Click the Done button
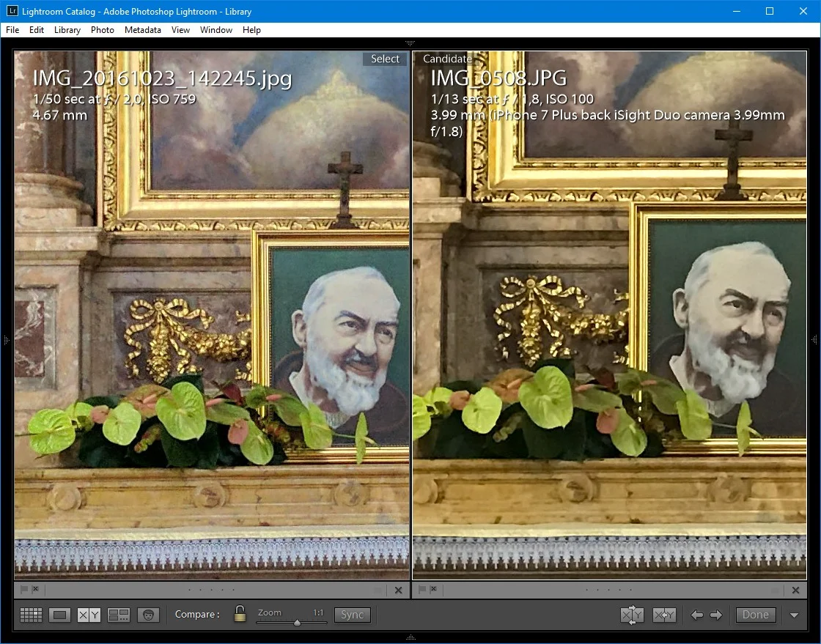Viewport: 821px width, 644px height. (x=756, y=615)
